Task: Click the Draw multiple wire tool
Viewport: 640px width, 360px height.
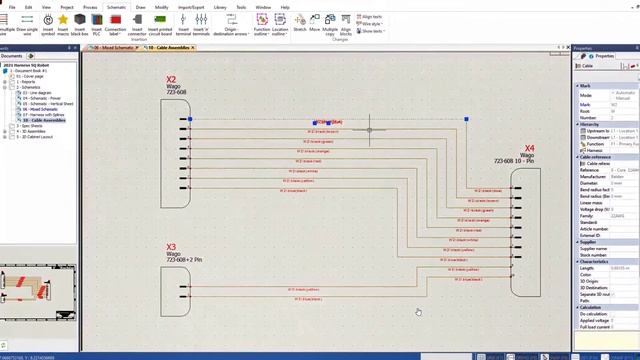Action: [6, 24]
